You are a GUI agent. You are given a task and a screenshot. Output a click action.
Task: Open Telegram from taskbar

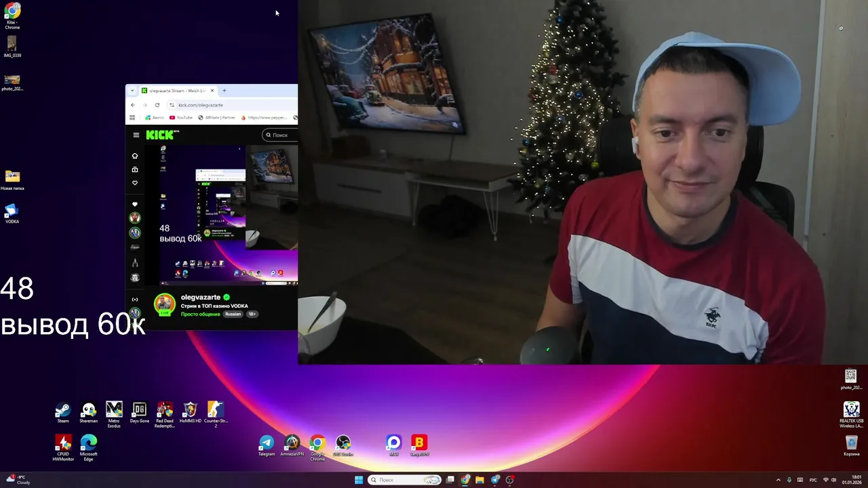pos(495,480)
